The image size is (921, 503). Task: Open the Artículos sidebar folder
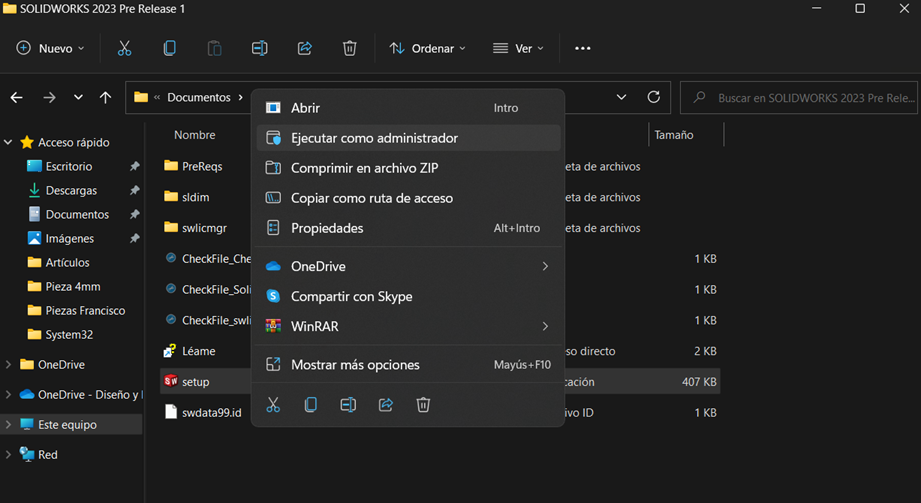67,263
